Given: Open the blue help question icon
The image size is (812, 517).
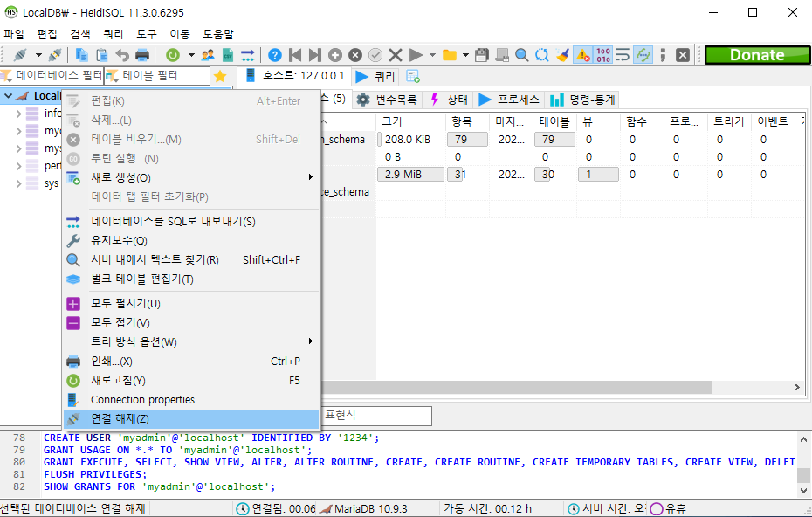Looking at the screenshot, I should tap(275, 55).
